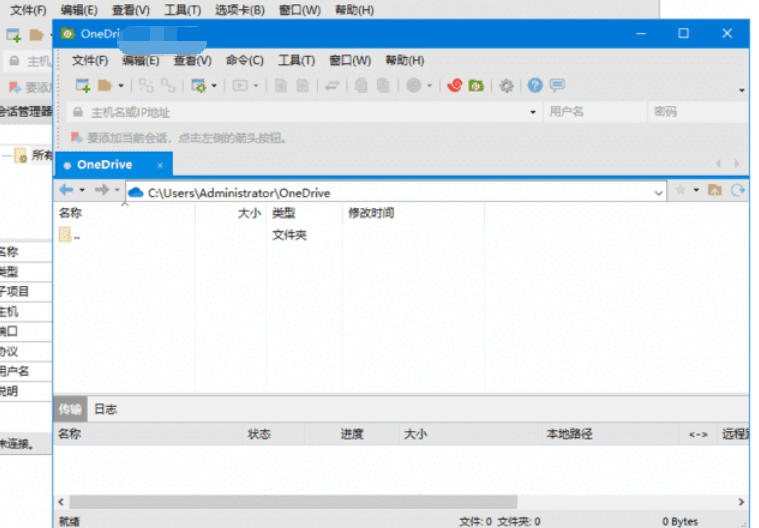Click the new tab window icon
Screen dimensions: 759x528
tap(198, 86)
